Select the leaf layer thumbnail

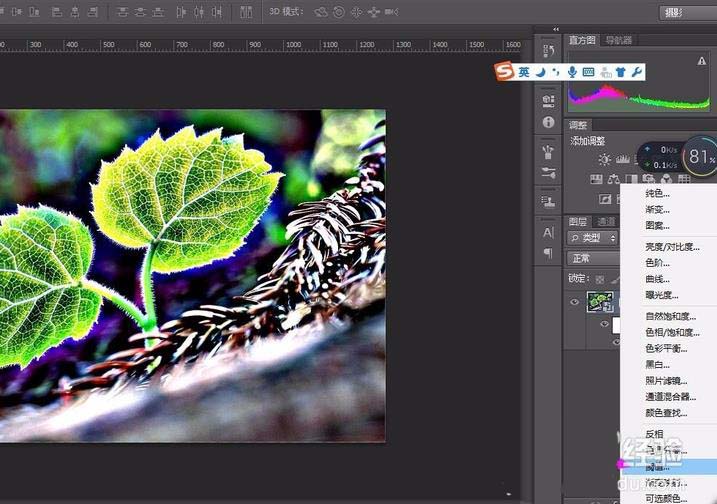601,301
